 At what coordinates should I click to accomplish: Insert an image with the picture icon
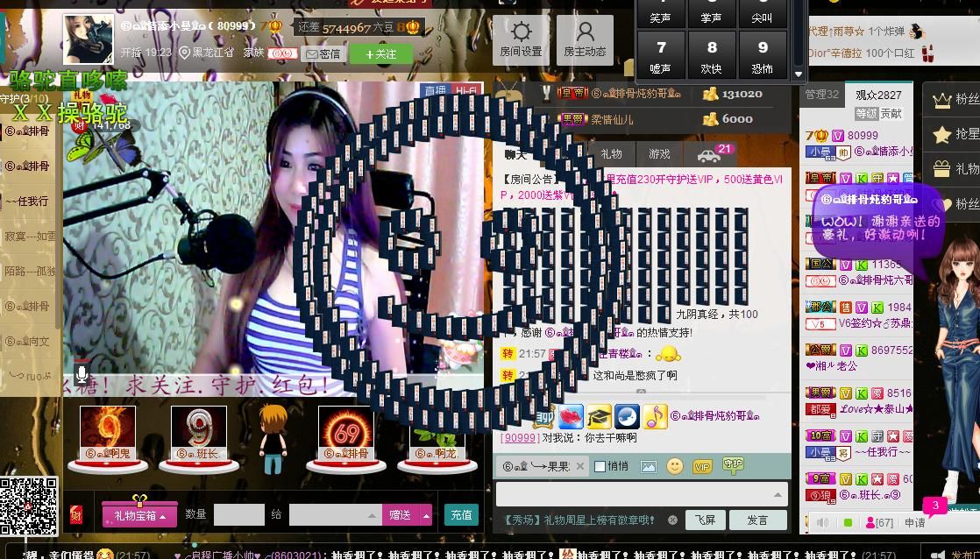click(648, 467)
